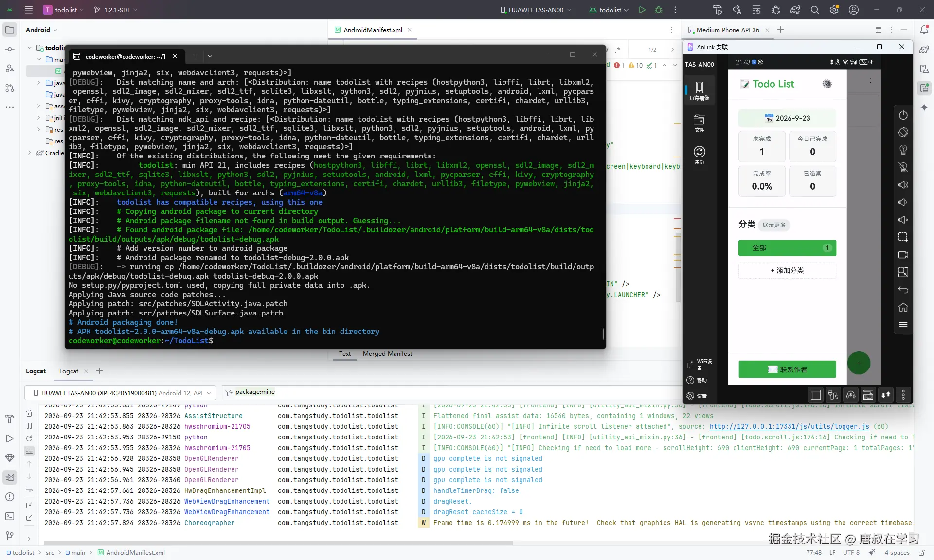Open terminal new tab profile dropdown arrow
The width and height of the screenshot is (934, 560).
[x=210, y=56]
